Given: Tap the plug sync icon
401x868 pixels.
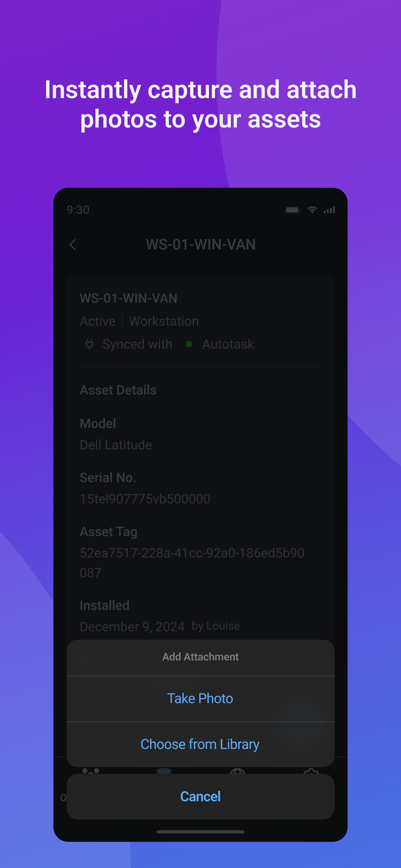Looking at the screenshot, I should [89, 344].
